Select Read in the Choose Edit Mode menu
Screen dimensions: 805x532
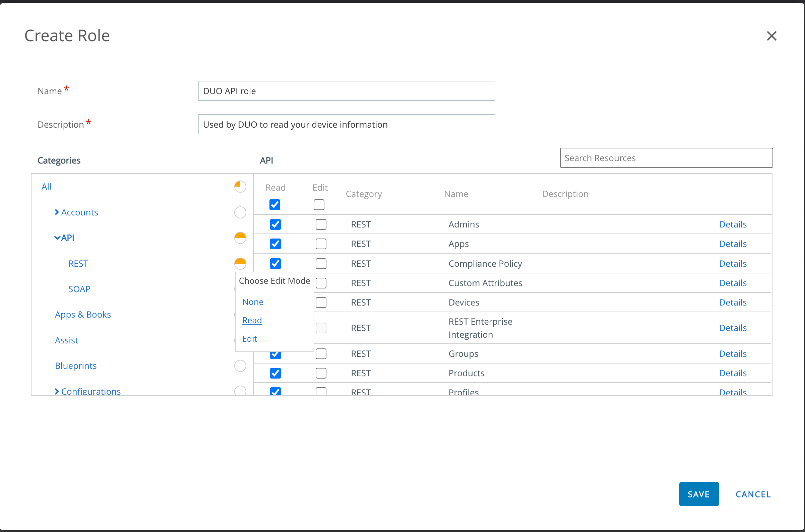[x=252, y=320]
